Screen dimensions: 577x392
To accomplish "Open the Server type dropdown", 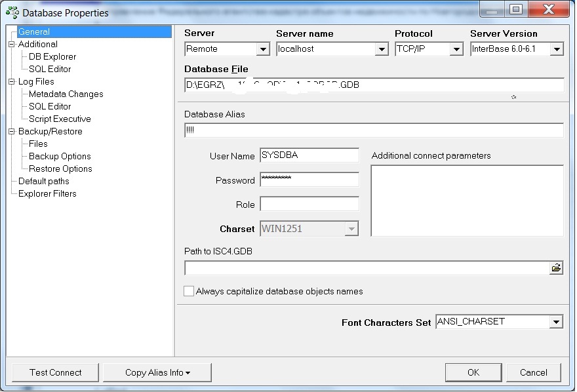I will coord(263,49).
